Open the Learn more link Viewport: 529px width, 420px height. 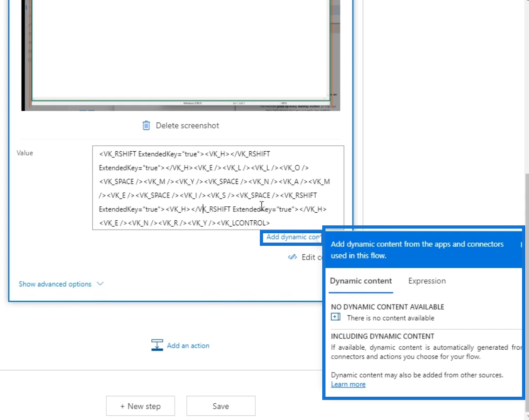coord(348,384)
